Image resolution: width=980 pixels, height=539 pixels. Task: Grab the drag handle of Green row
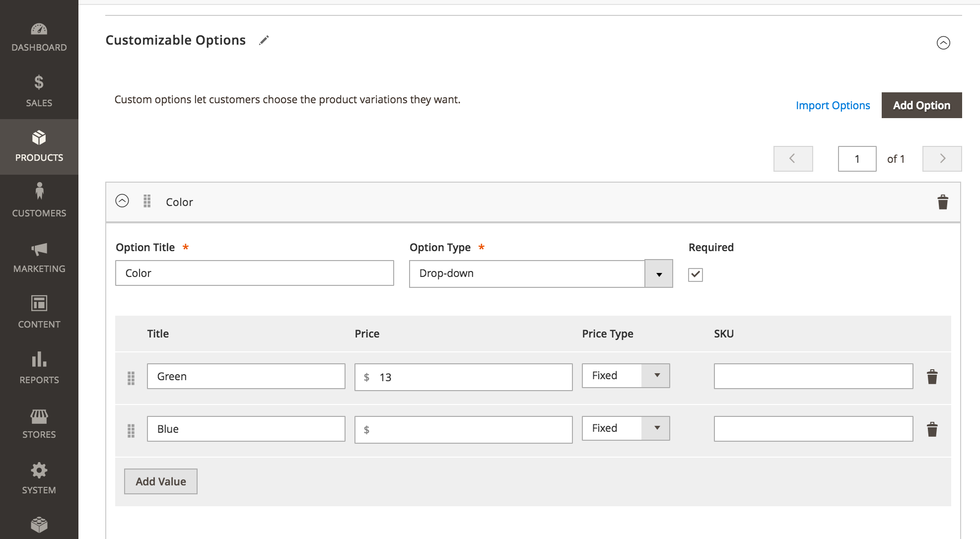pyautogui.click(x=131, y=378)
